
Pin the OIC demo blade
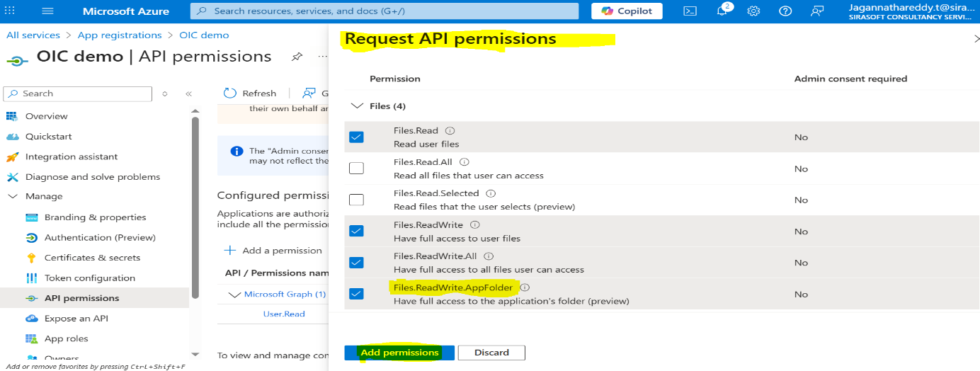[x=297, y=57]
